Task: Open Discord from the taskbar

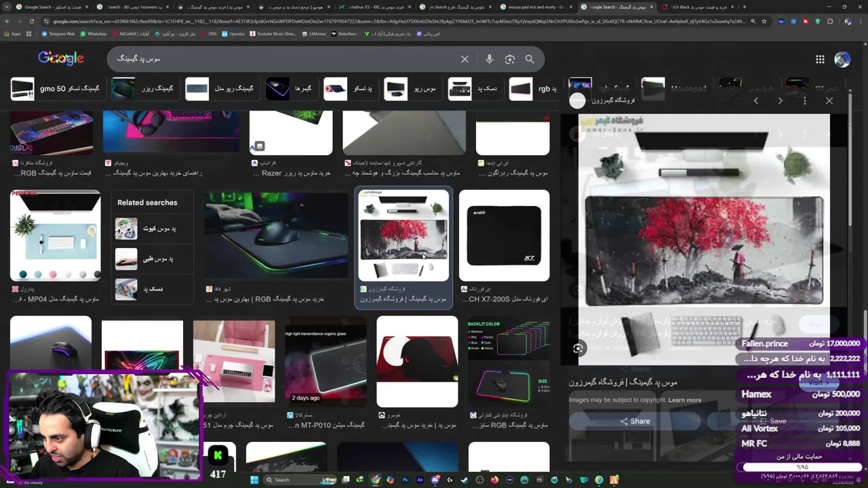Action: tap(435, 480)
